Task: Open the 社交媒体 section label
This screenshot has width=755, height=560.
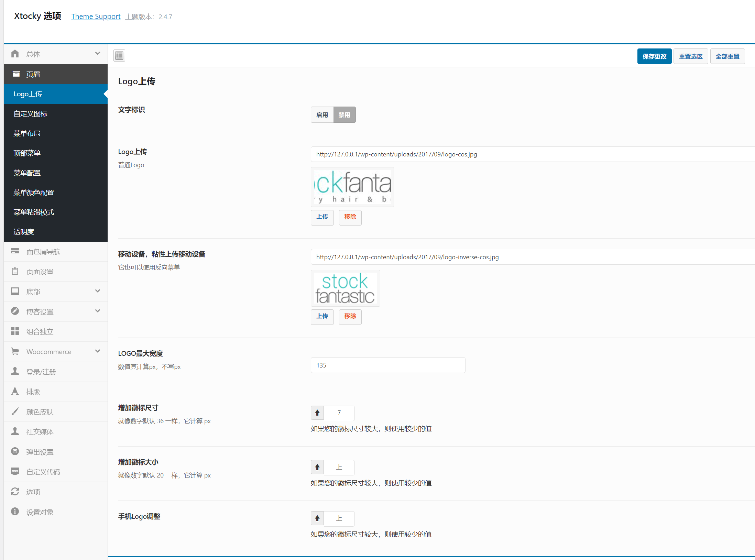Action: pos(40,431)
